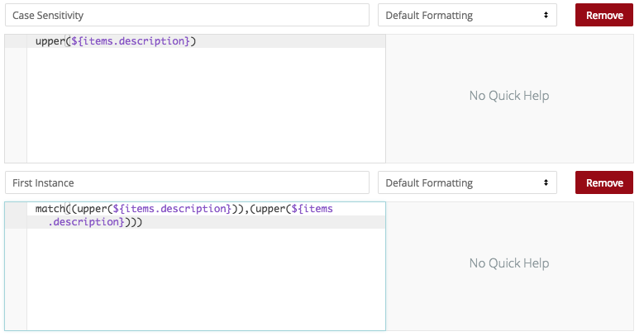Click the bottom No Quick Help panel

click(509, 266)
